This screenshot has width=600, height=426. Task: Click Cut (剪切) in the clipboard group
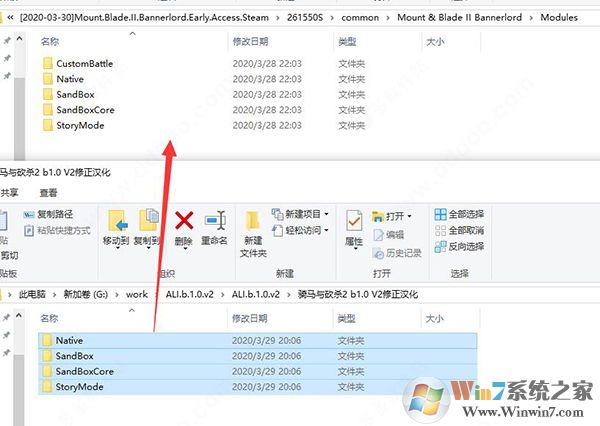pyautogui.click(x=9, y=255)
